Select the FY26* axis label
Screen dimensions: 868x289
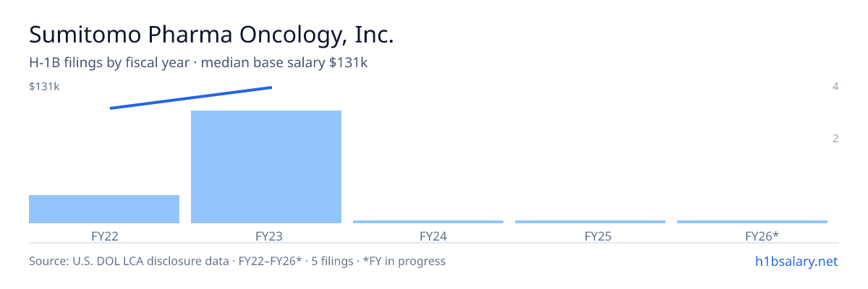(x=752, y=236)
